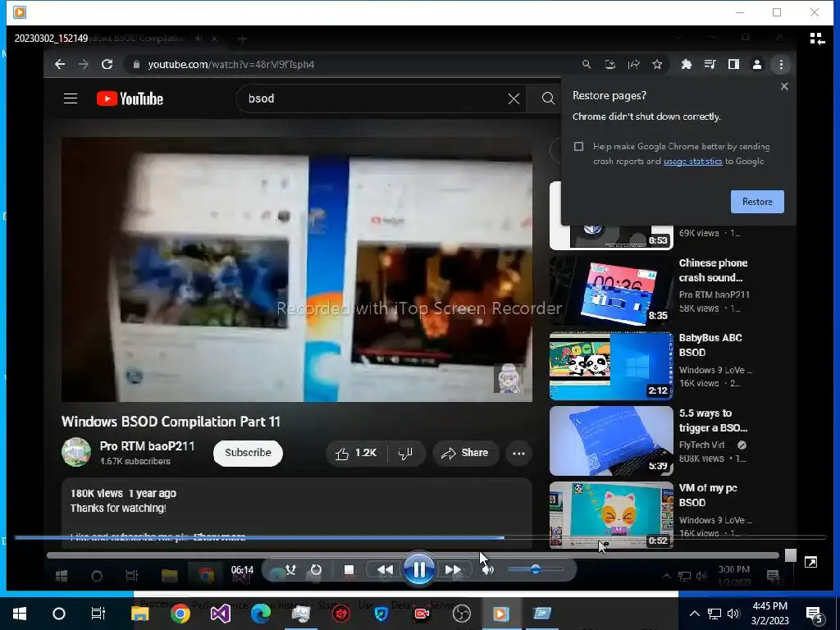
Task: Adjust the media player volume slider
Action: pyautogui.click(x=535, y=569)
